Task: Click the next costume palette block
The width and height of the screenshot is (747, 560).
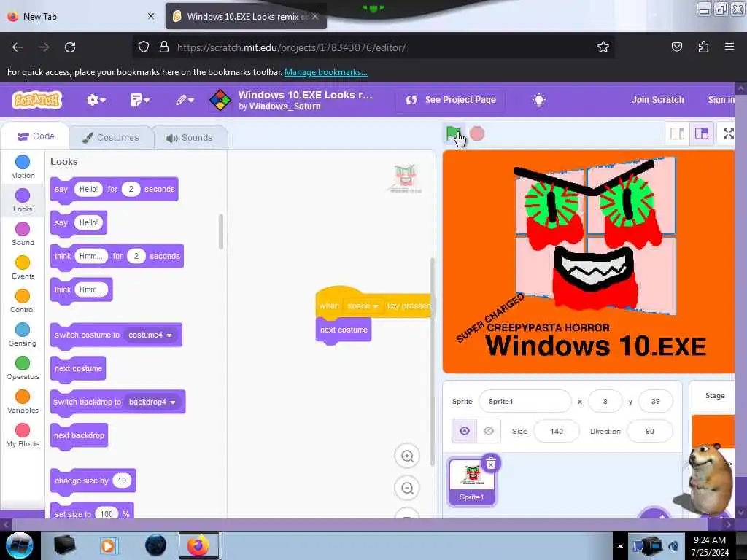Action: [78, 368]
